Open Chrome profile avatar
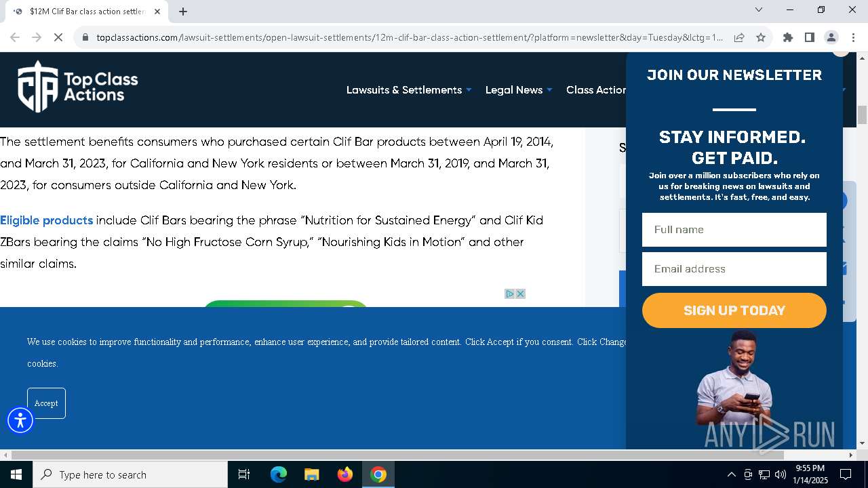868x488 pixels. (831, 37)
